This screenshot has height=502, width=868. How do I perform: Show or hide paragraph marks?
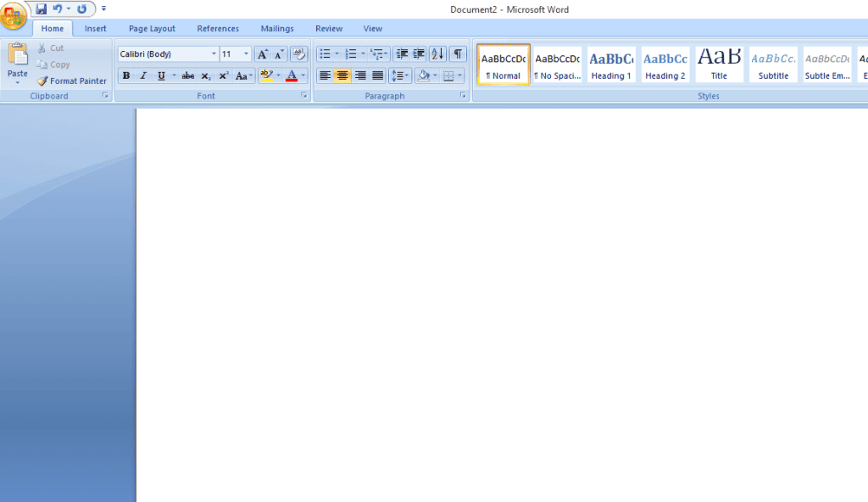pos(458,53)
